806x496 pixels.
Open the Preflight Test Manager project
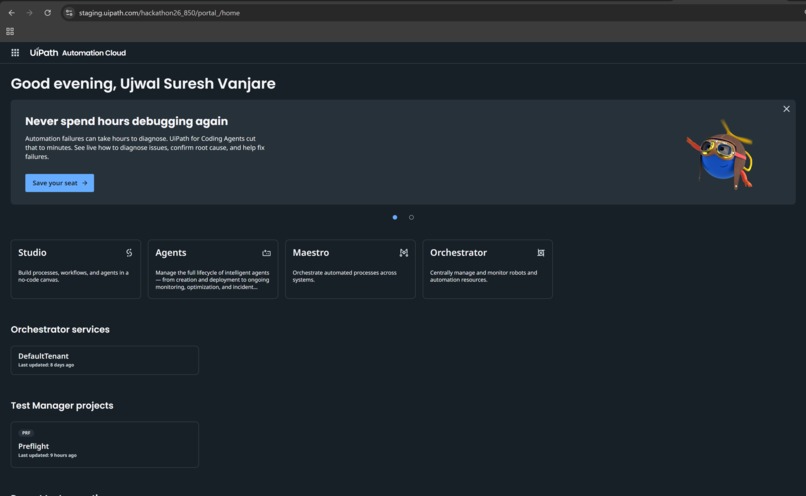104,445
